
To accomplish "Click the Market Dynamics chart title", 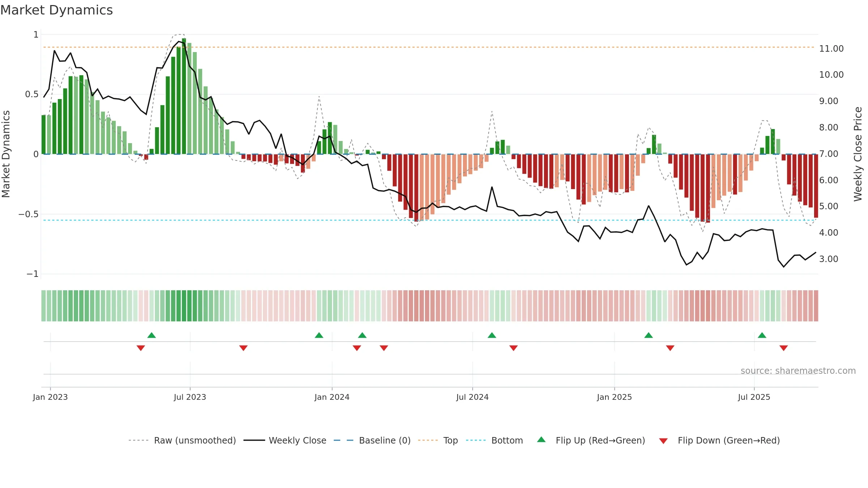I will click(56, 10).
